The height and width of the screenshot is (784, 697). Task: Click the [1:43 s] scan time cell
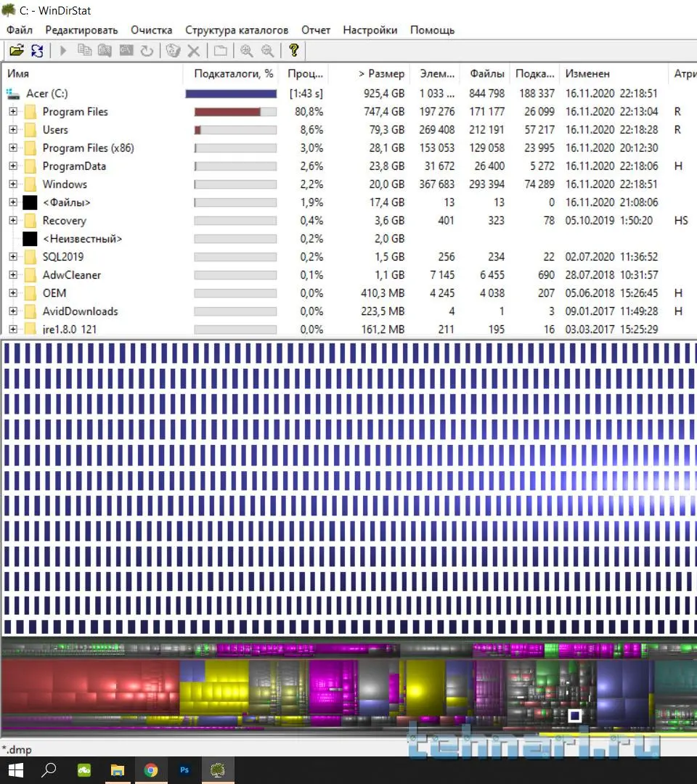[306, 94]
